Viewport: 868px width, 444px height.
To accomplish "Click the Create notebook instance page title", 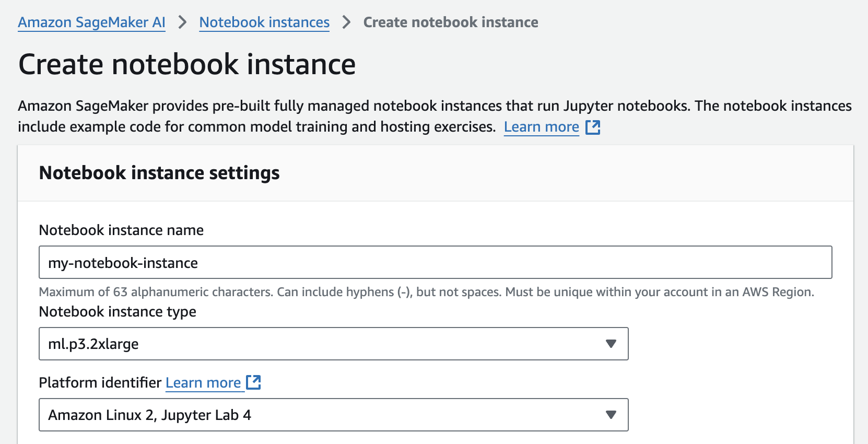I will coord(187,65).
